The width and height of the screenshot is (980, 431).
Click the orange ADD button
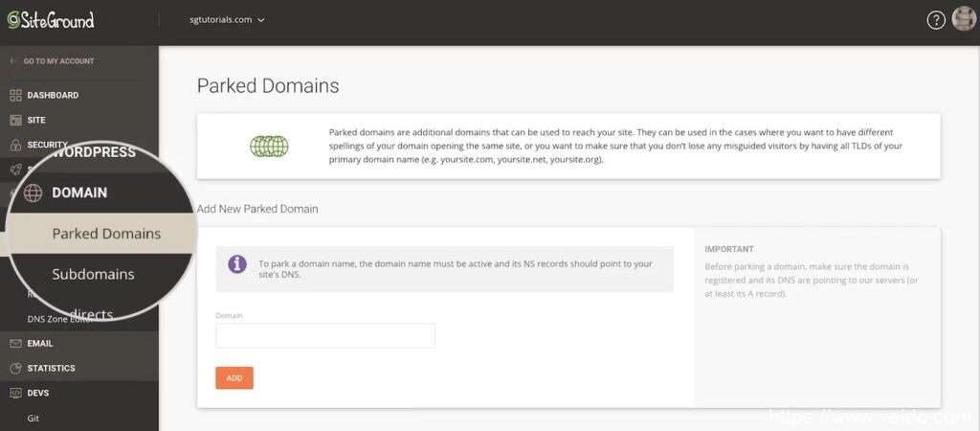click(234, 378)
